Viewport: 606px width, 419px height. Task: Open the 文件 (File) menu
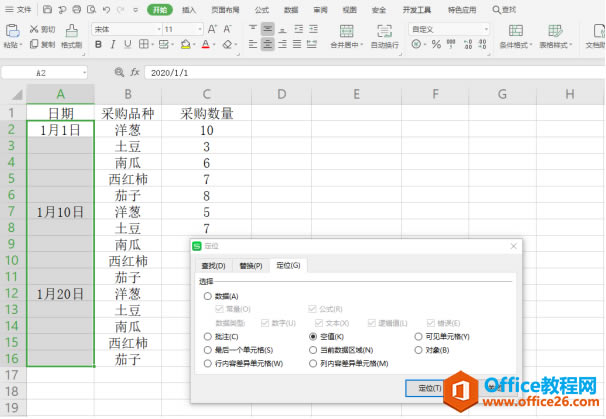pyautogui.click(x=18, y=9)
